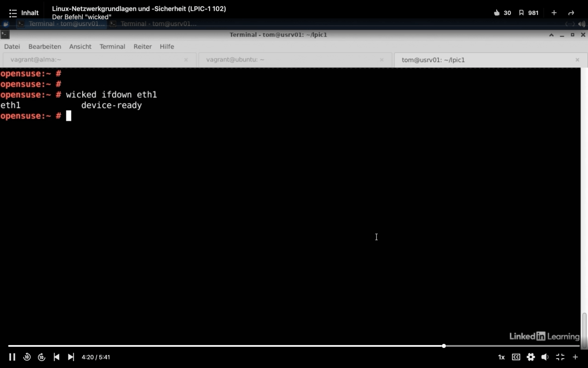Mute the video audio
This screenshot has width=588, height=368.
545,357
